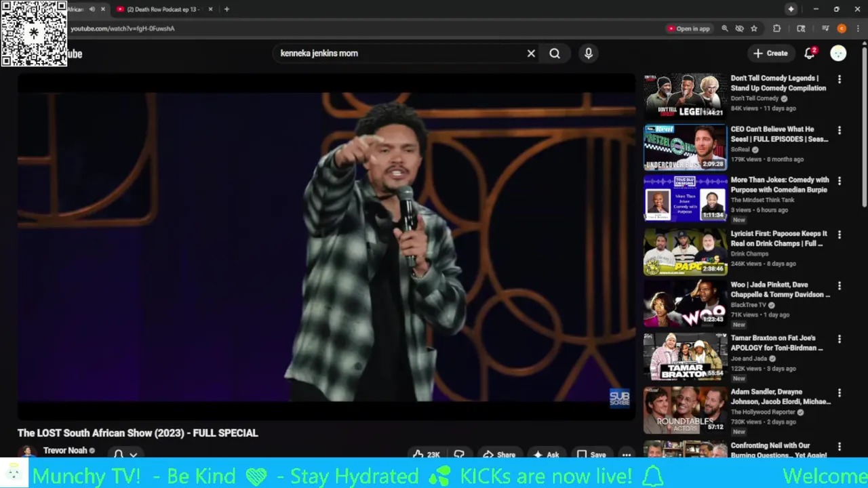Open the Create upload menu
868x488 pixels.
pos(770,54)
